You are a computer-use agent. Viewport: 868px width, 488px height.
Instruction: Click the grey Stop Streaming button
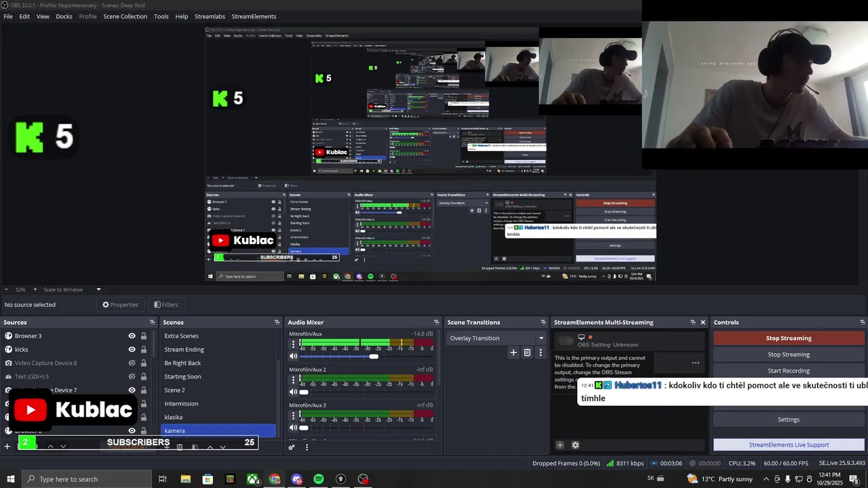[x=789, y=354]
